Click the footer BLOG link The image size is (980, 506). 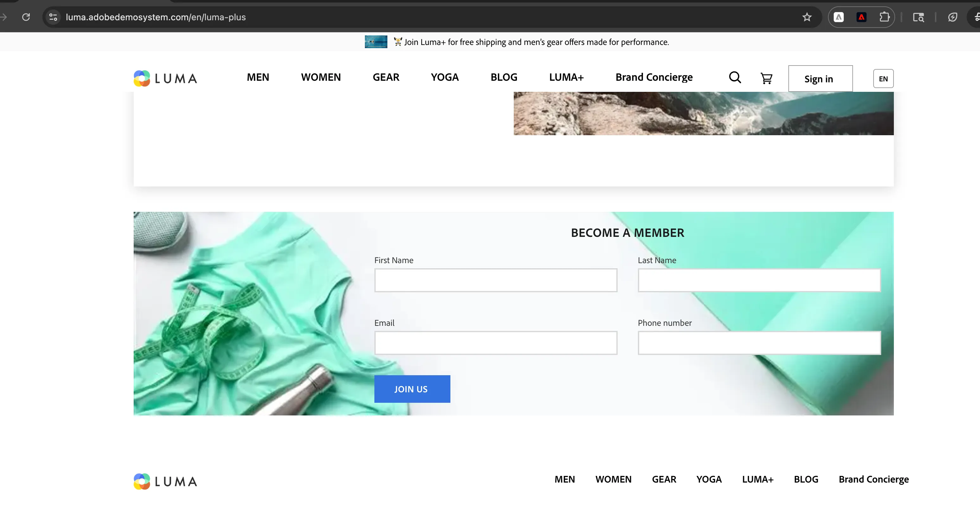point(806,479)
